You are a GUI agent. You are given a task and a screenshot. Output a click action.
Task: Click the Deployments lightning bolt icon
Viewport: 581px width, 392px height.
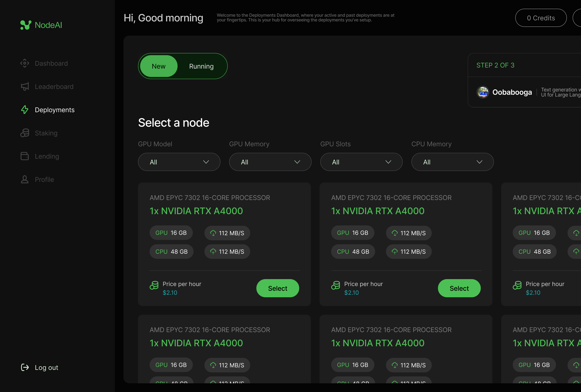click(x=25, y=110)
